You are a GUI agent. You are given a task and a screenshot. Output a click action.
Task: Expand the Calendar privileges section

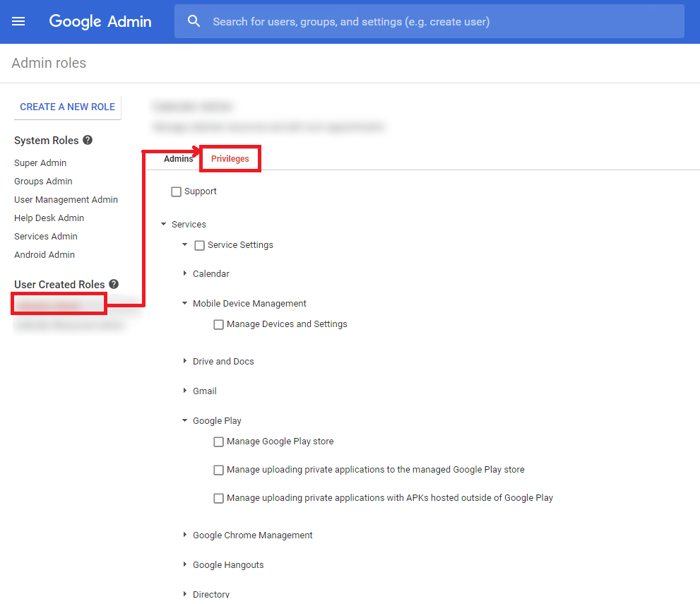(185, 273)
